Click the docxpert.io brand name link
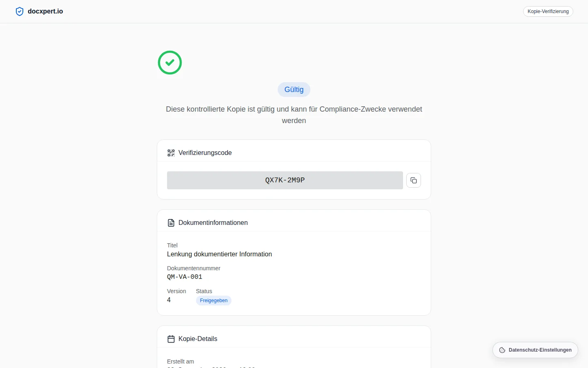This screenshot has height=368, width=588. [45, 11]
